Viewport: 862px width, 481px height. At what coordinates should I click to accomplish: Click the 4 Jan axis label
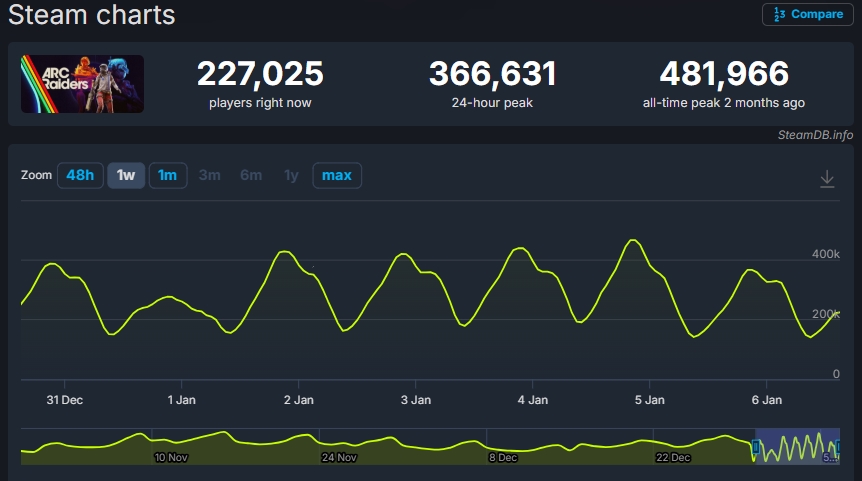pyautogui.click(x=533, y=400)
